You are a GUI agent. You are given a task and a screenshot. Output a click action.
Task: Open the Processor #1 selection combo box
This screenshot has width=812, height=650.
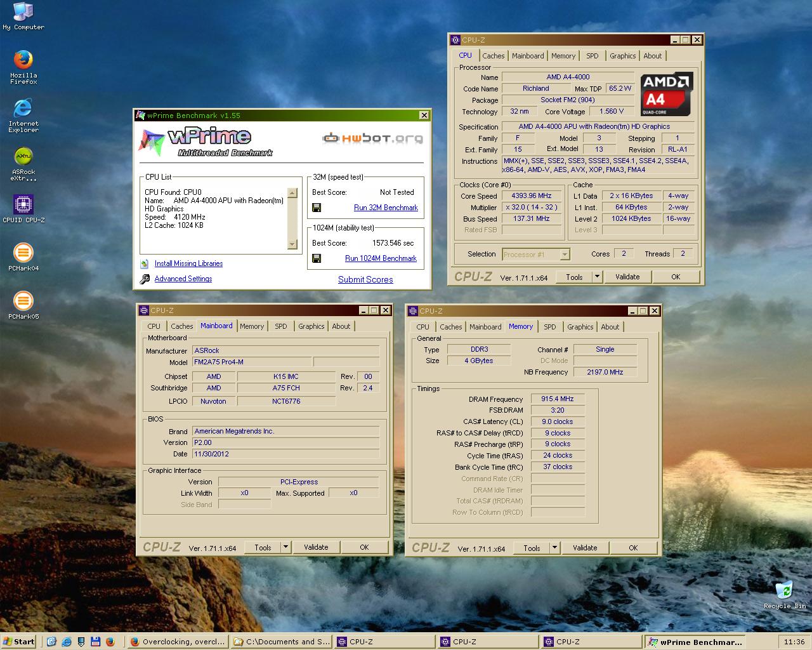tap(536, 254)
